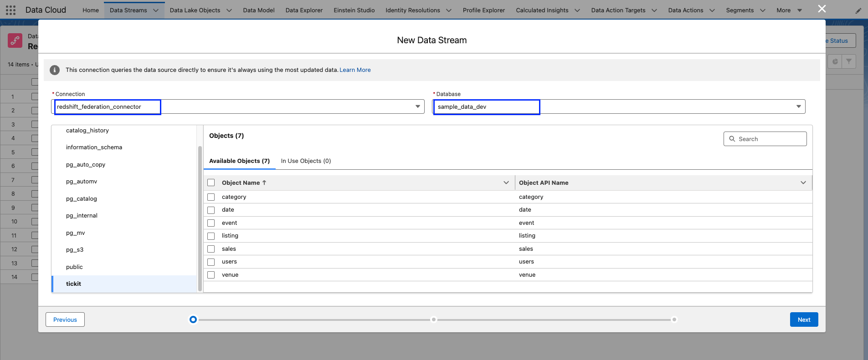
Task: Click last step of the progress indicator
Action: tap(674, 319)
